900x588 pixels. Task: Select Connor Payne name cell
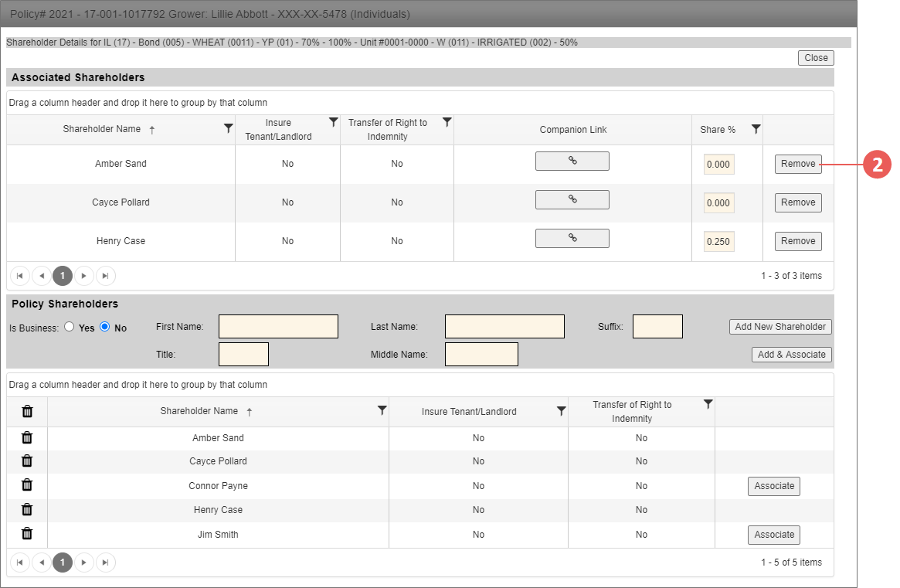pyautogui.click(x=218, y=486)
